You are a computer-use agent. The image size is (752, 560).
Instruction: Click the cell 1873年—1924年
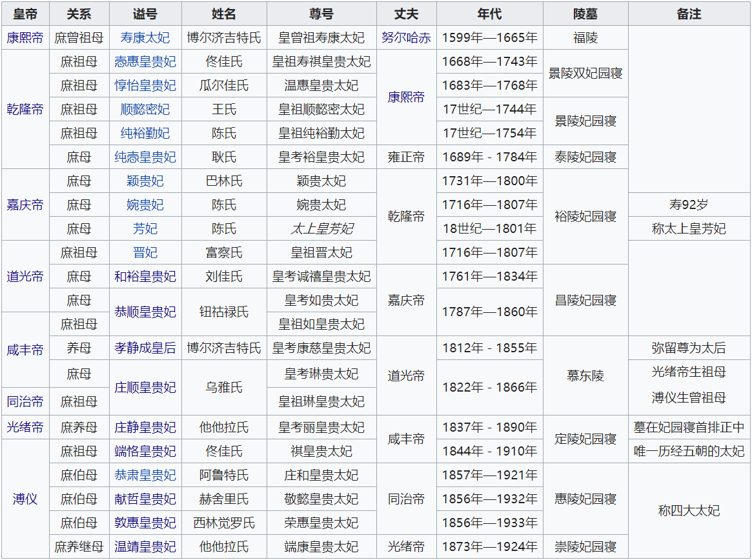(x=490, y=547)
